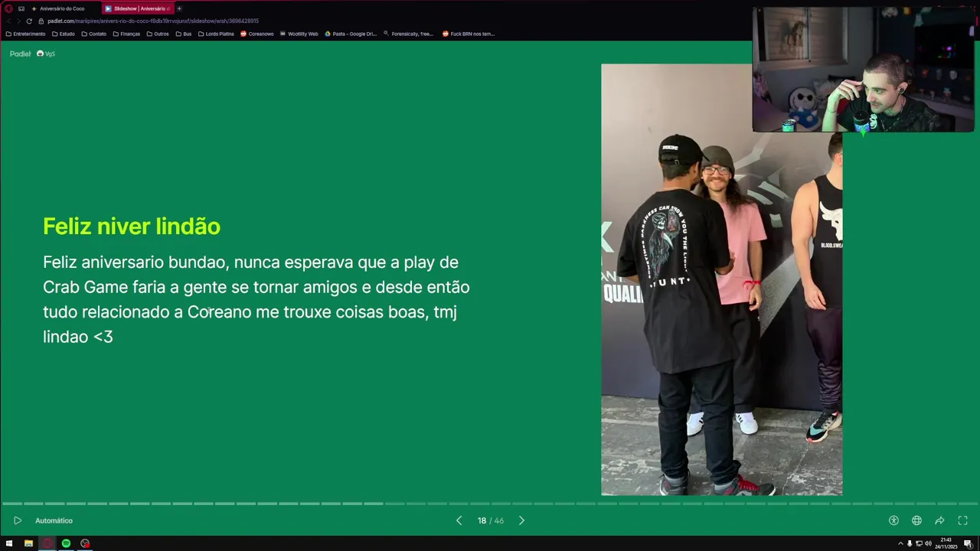Screen dimensions: 980x551
Task: Open the Estudo bookmarks folder
Action: (x=64, y=34)
